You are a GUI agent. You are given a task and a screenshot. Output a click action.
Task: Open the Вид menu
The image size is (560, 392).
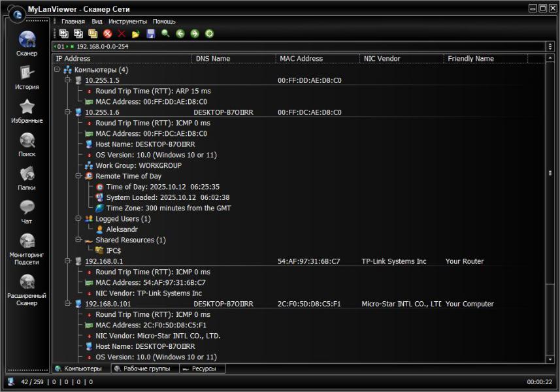[x=97, y=22]
